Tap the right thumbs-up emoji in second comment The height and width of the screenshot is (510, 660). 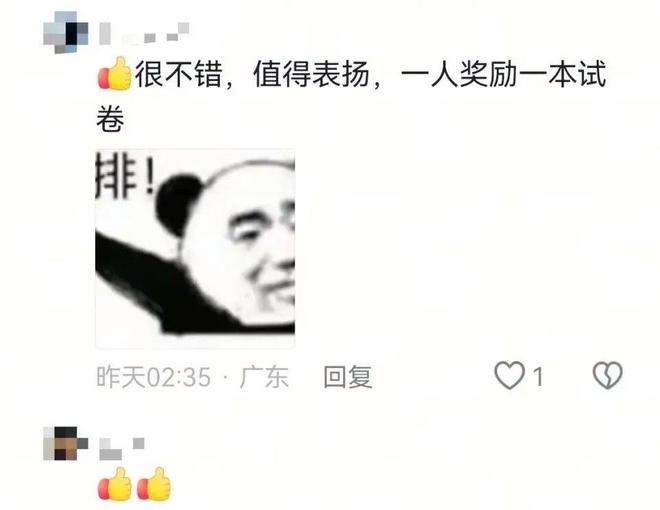154,484
